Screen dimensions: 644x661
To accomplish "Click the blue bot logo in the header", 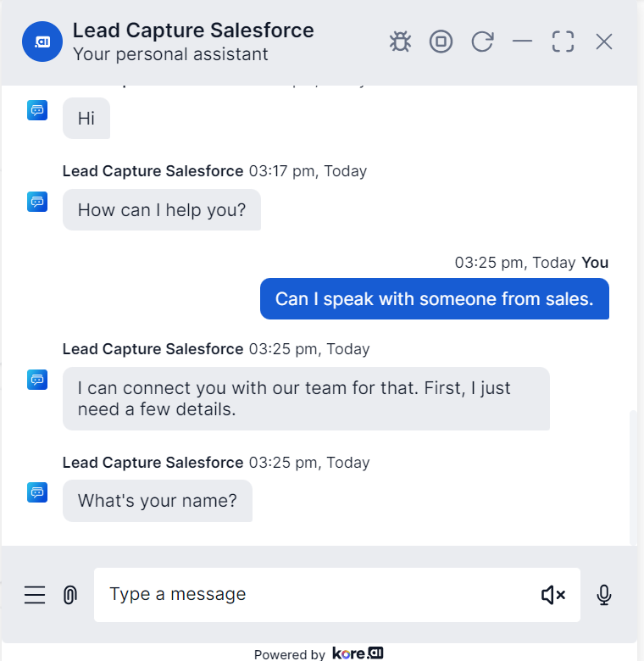I will click(x=42, y=42).
